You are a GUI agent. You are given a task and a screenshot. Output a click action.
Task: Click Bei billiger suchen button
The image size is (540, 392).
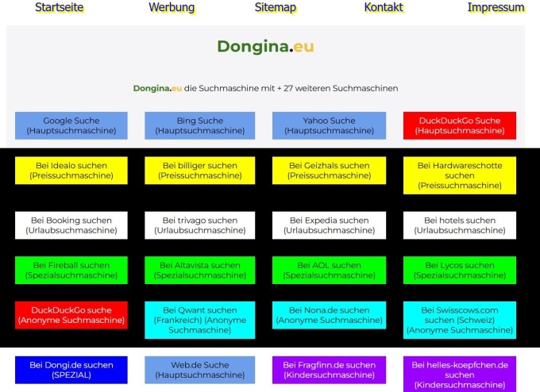click(x=200, y=171)
